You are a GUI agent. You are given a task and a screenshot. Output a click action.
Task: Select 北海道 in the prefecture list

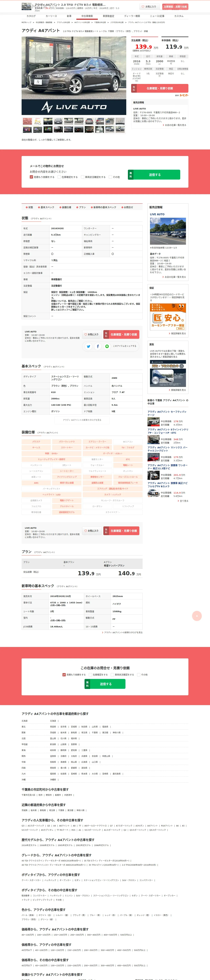pos(53,721)
